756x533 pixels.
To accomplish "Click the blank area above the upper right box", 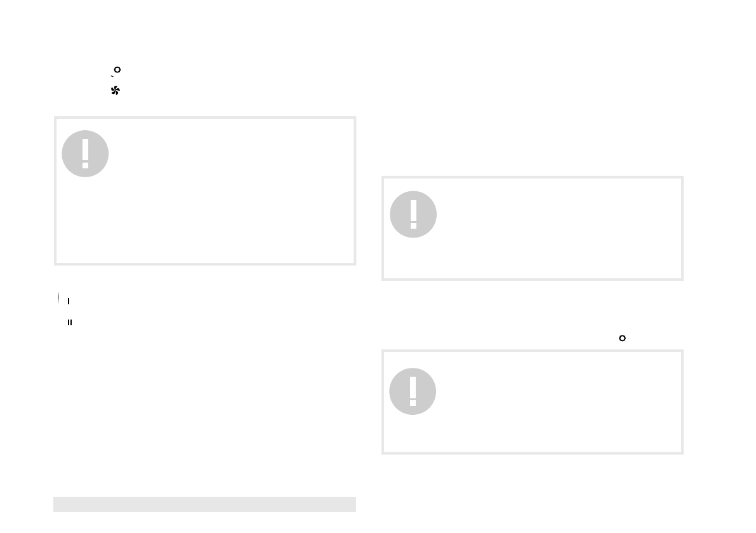I will (x=532, y=114).
